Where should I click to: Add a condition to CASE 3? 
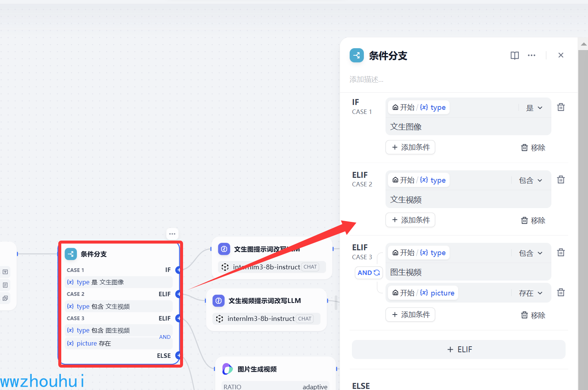pos(410,315)
